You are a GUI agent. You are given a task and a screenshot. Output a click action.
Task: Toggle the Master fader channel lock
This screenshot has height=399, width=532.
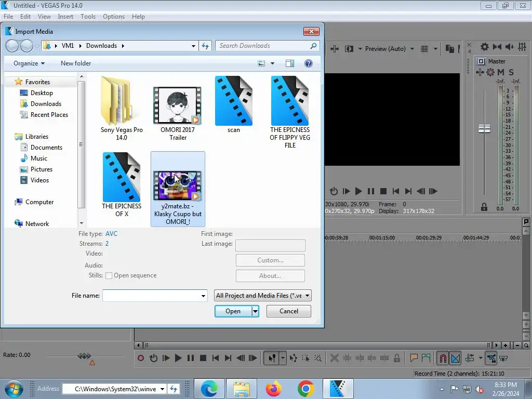[x=484, y=207]
